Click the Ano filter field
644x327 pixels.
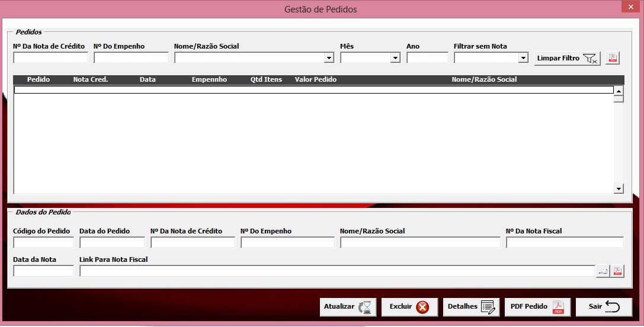427,58
